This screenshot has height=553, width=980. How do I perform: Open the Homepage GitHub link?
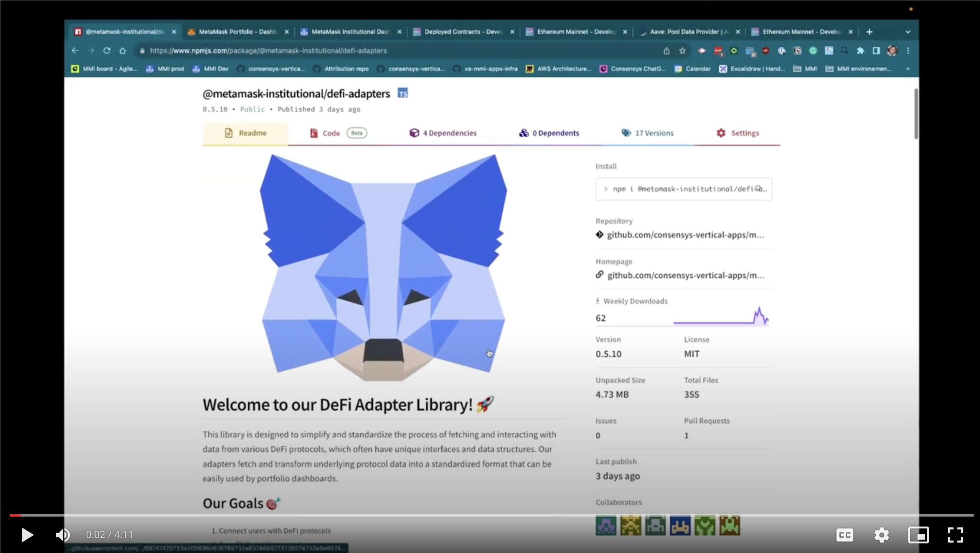[x=685, y=275]
